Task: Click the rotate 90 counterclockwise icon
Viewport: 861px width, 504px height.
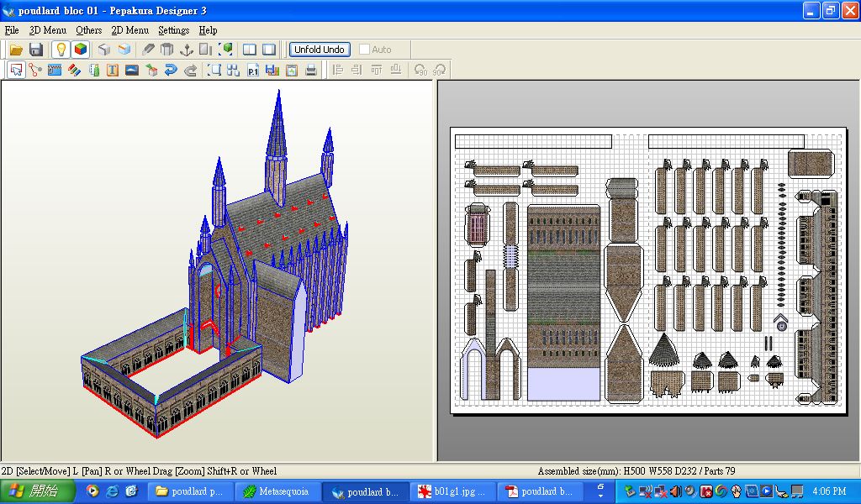Action: (x=420, y=71)
